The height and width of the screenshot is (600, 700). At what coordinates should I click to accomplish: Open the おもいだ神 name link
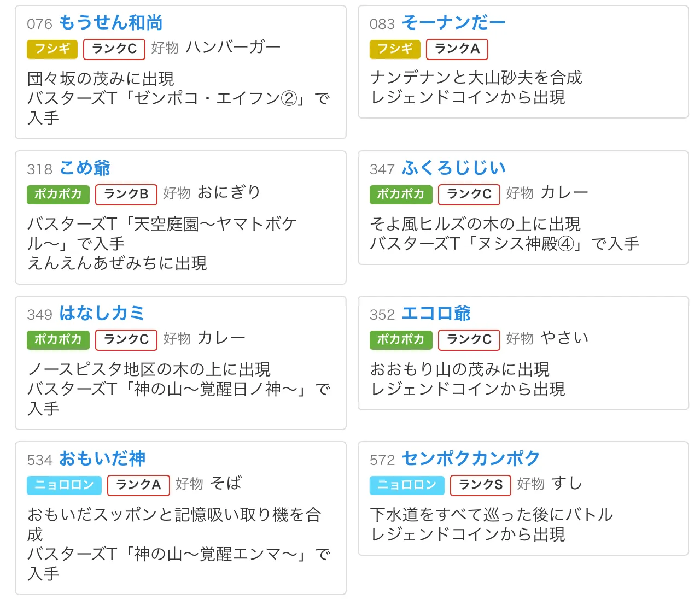(x=102, y=459)
